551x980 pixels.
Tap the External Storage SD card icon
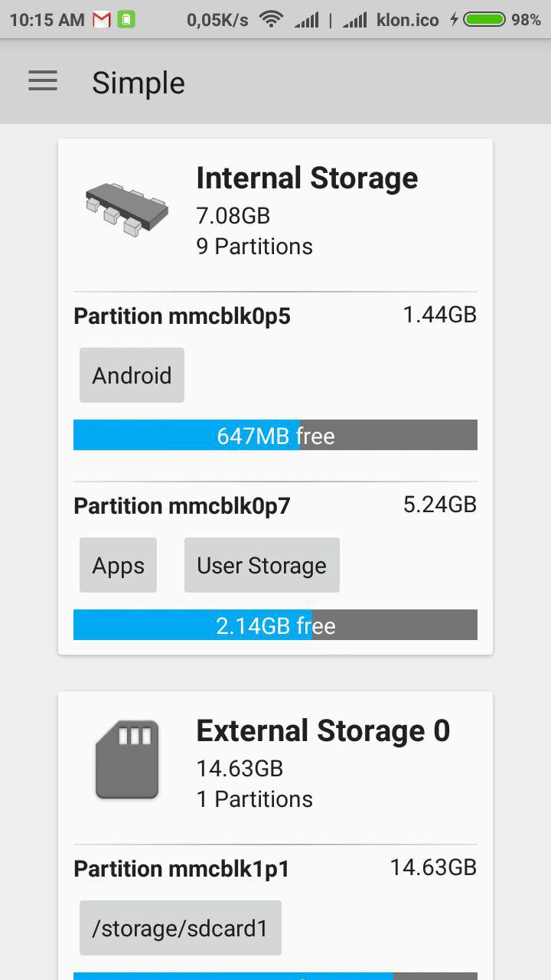pos(127,759)
